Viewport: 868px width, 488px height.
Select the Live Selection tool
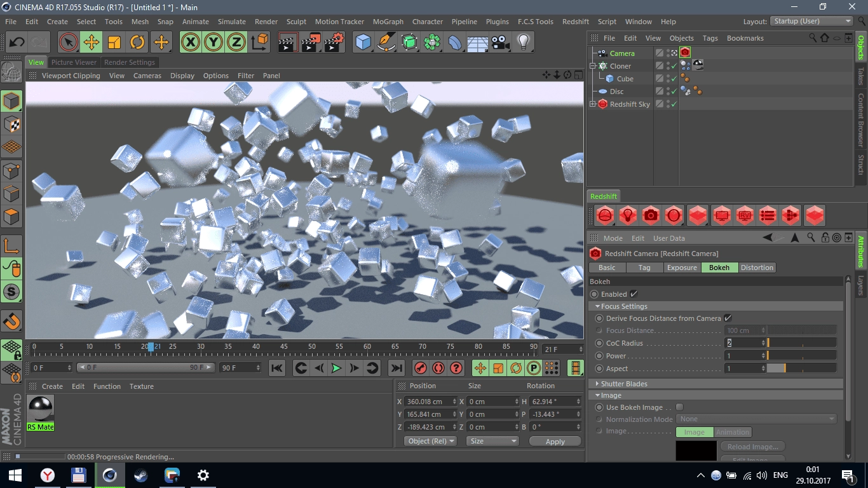[69, 43]
